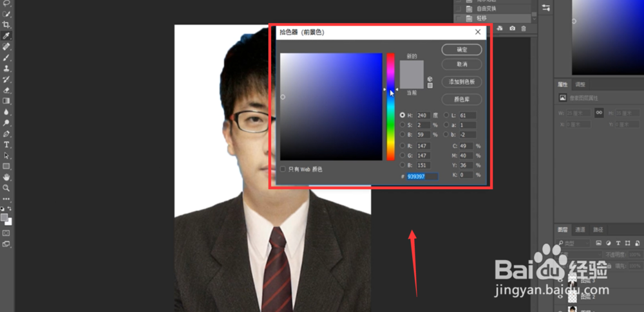644x312 pixels.
Task: Click the swap foreground/background colors arrow
Action: click(x=10, y=208)
